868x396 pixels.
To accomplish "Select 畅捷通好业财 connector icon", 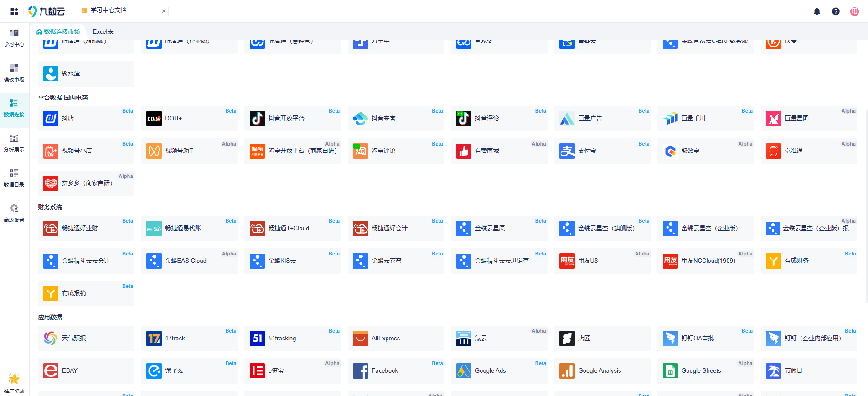I will (51, 228).
